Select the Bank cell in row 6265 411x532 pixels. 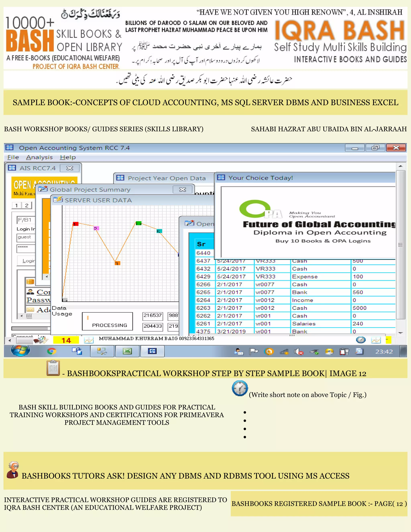click(321, 292)
